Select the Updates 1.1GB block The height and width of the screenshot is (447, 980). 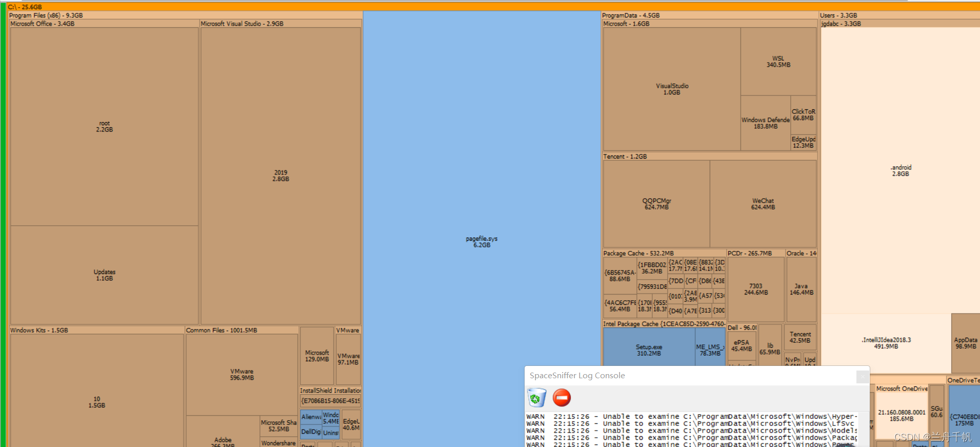[104, 275]
